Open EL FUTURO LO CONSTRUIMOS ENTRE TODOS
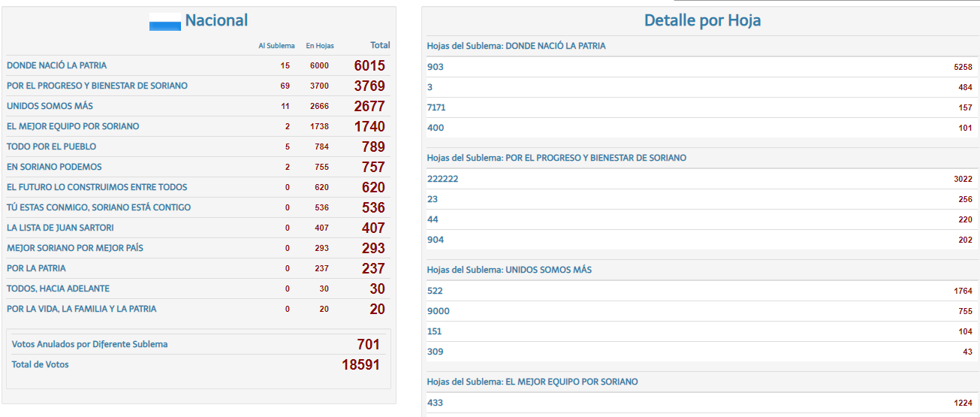This screenshot has height=417, width=980. pos(97,187)
